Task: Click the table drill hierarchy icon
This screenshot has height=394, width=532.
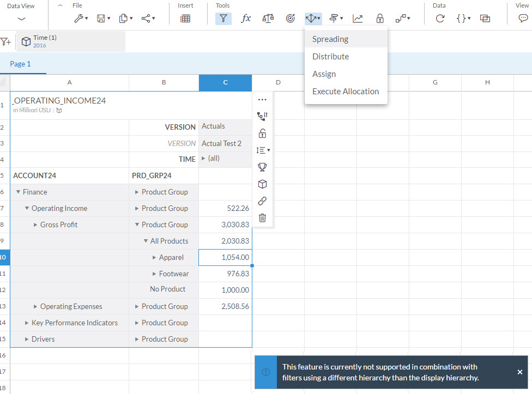Action: tap(262, 116)
